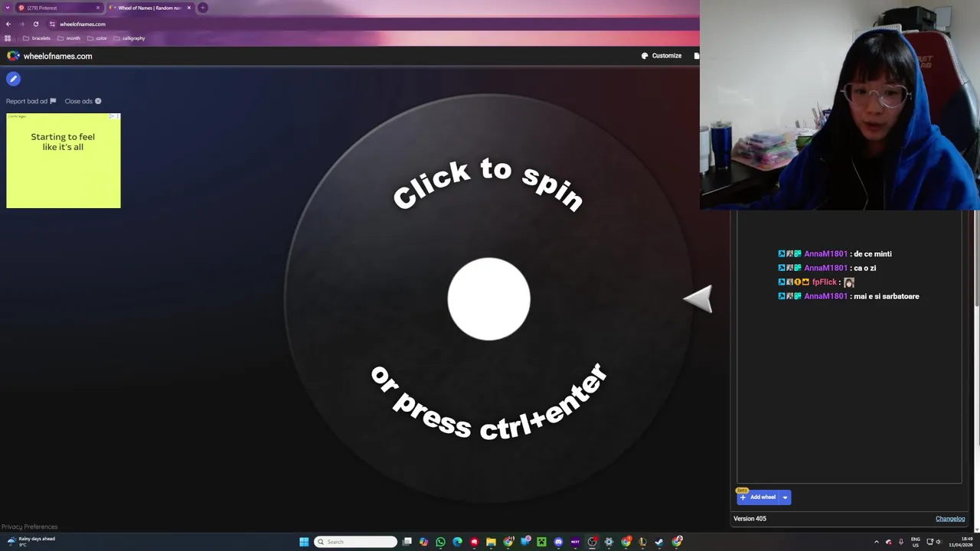Click the microphone icon in system tray
Image resolution: width=980 pixels, height=551 pixels.
pyautogui.click(x=901, y=542)
